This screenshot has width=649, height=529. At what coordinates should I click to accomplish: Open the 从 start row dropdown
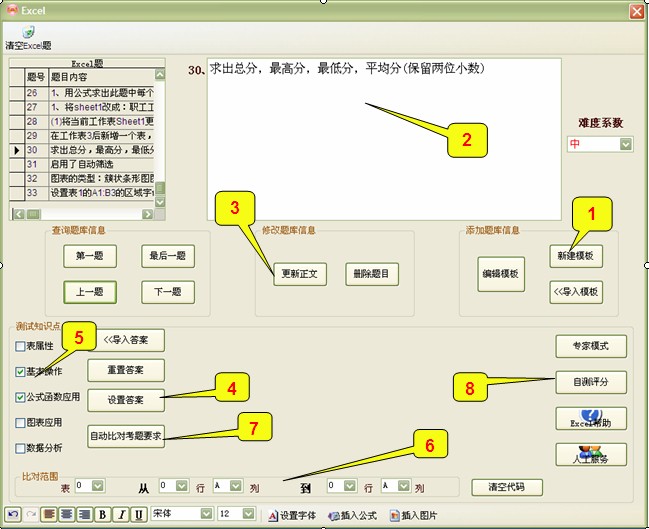[x=182, y=486]
